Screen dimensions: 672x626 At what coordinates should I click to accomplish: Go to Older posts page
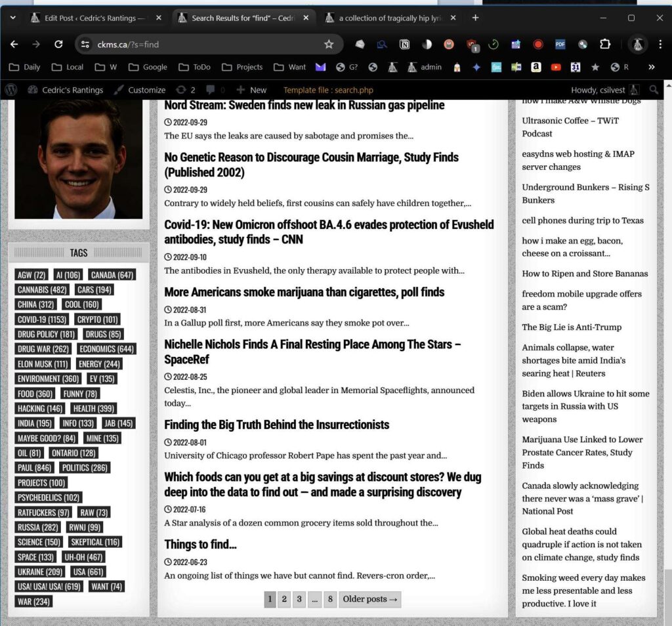pyautogui.click(x=369, y=599)
